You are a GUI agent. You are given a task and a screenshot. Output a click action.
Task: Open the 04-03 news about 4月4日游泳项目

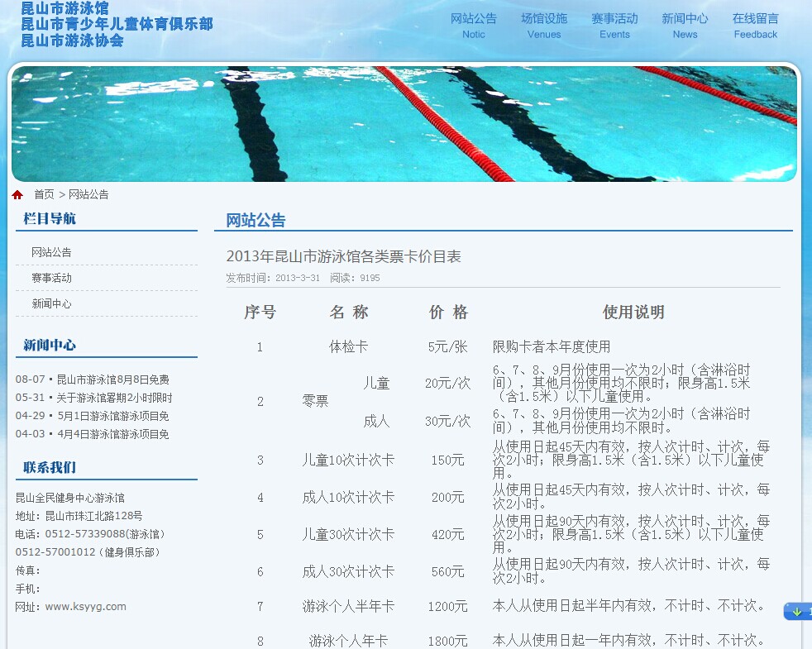pyautogui.click(x=113, y=434)
